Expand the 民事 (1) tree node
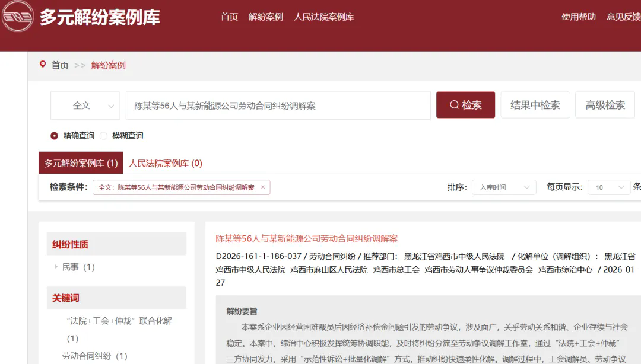 (x=56, y=267)
